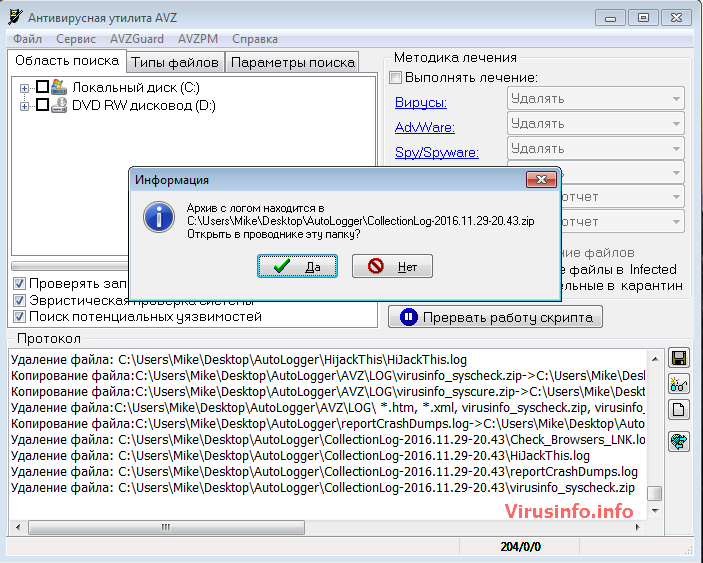The height and width of the screenshot is (563, 703).
Task: Select log line ending reportCrashDumps.log deletion
Action: 324,472
